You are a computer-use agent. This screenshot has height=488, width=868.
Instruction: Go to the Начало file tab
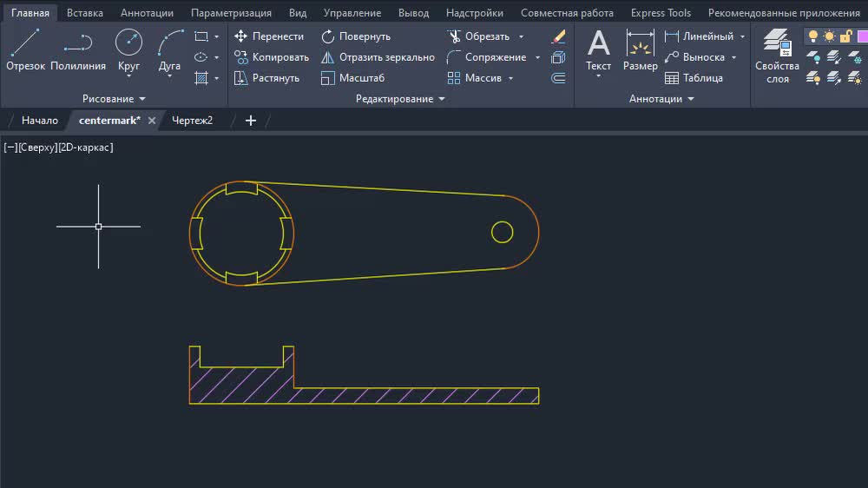[39, 120]
